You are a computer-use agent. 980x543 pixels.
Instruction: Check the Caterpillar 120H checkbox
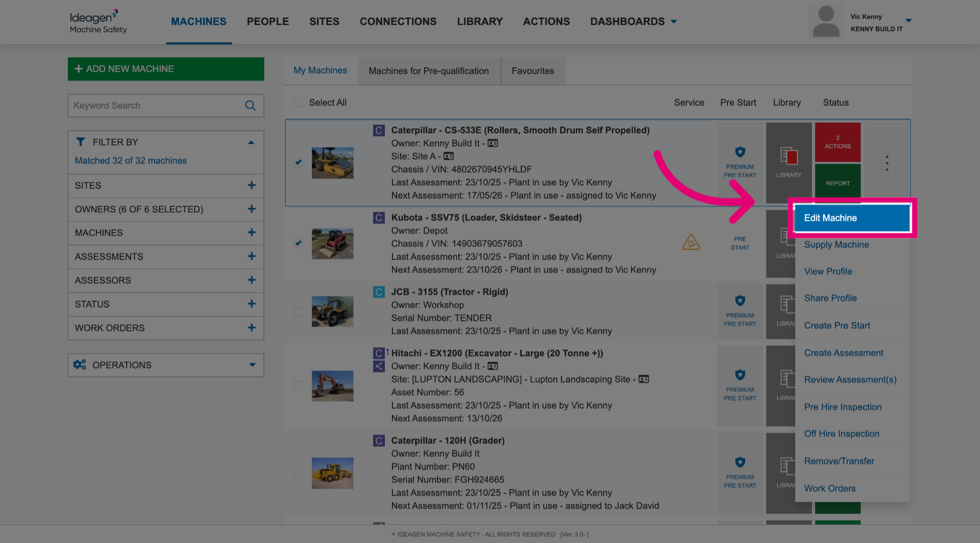point(298,473)
